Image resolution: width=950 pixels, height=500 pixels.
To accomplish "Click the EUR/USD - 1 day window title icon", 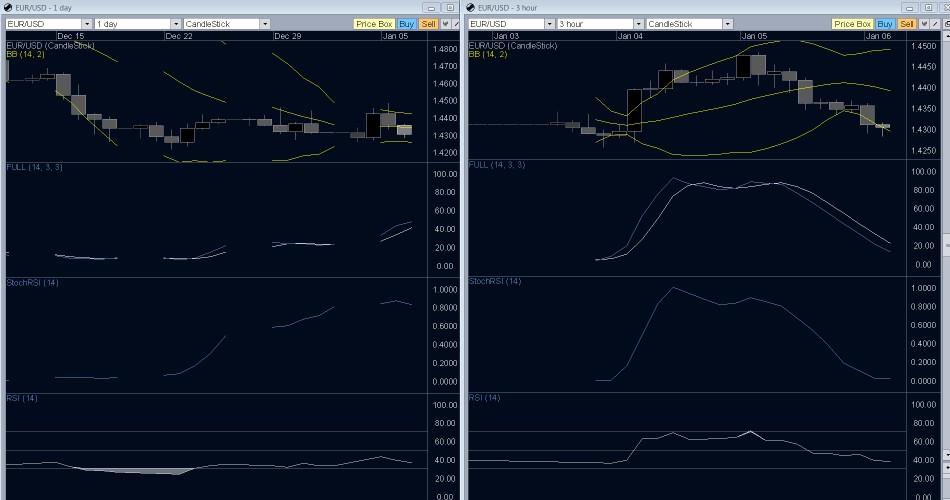I will tap(8, 7).
